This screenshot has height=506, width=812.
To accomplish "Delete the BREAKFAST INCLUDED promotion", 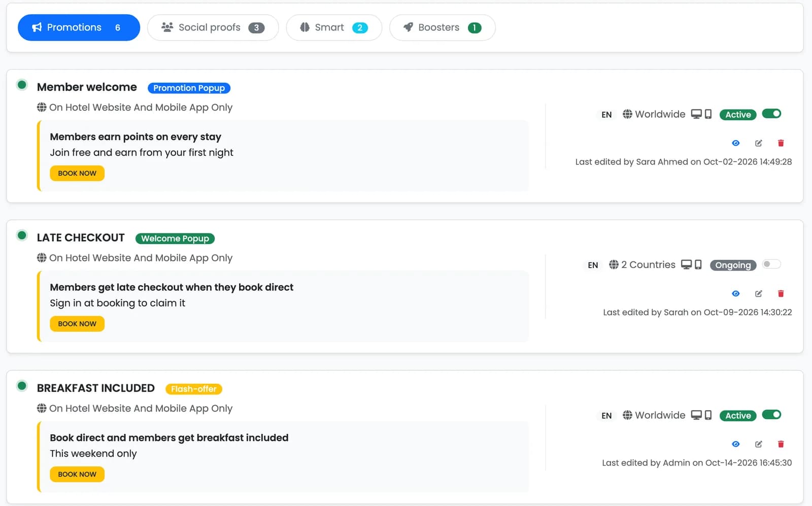I will click(781, 444).
